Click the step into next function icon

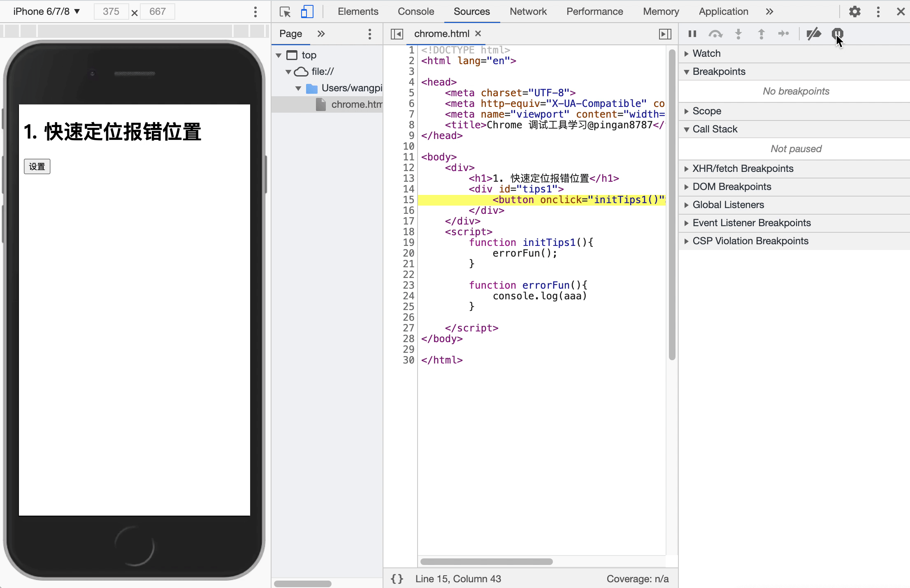738,33
